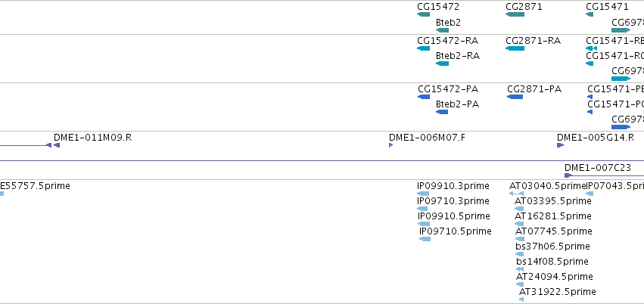The image size is (644, 304).
Task: Click the DME1-007C23 clone label
Action: click(598, 167)
